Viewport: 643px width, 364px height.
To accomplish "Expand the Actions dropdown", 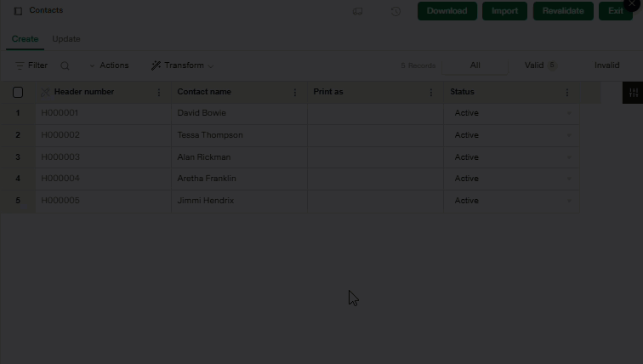I will tap(109, 65).
